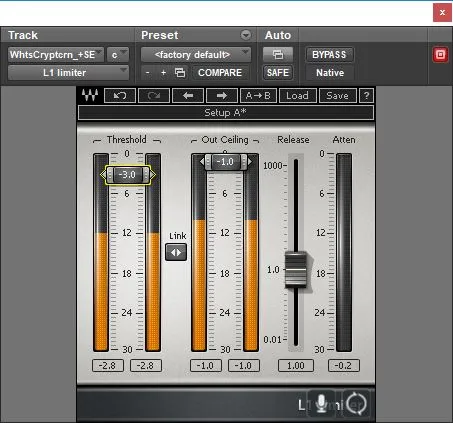Click the Release value field 1.00
The height and width of the screenshot is (423, 453).
click(x=296, y=365)
